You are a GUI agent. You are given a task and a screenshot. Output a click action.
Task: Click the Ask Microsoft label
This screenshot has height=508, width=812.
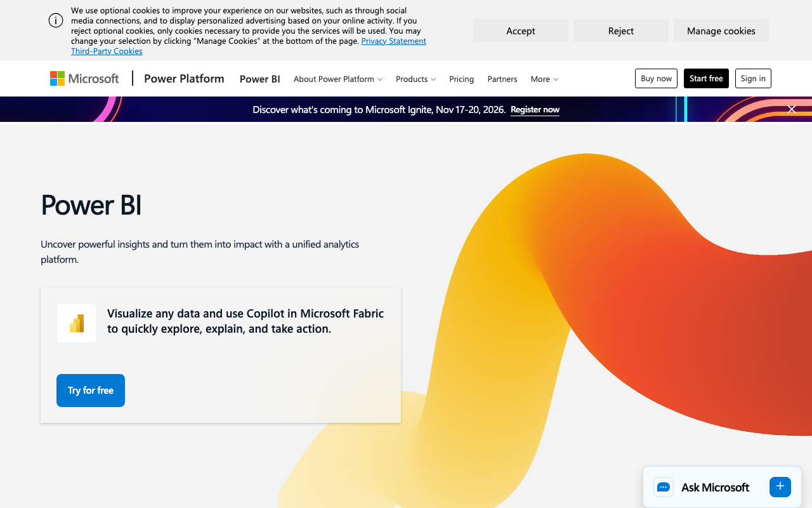(x=715, y=487)
